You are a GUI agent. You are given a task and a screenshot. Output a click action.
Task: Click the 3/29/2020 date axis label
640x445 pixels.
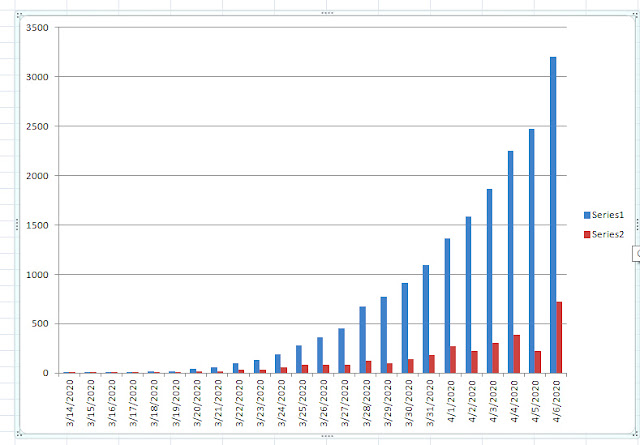388,403
